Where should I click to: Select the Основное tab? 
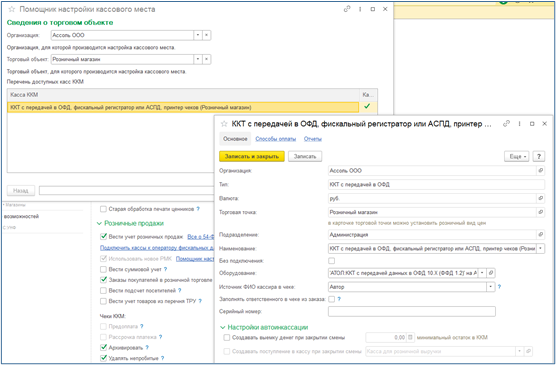[x=235, y=139]
